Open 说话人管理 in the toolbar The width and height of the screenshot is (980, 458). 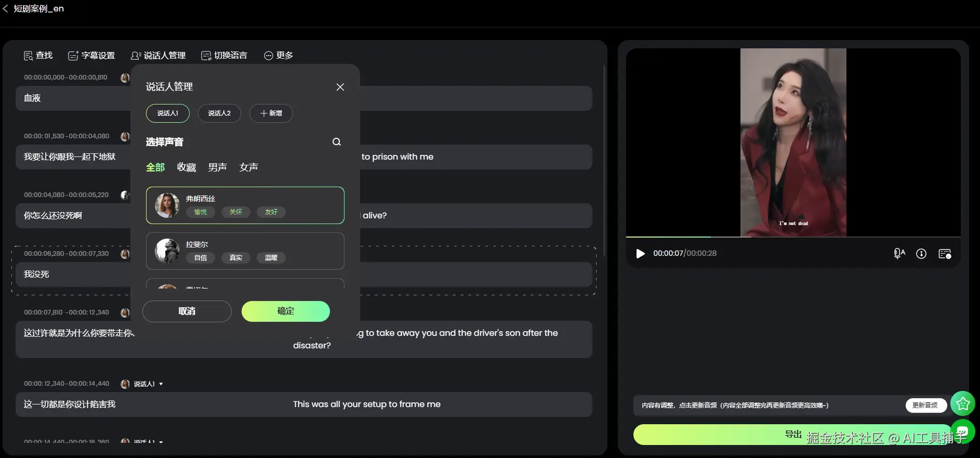coord(158,55)
